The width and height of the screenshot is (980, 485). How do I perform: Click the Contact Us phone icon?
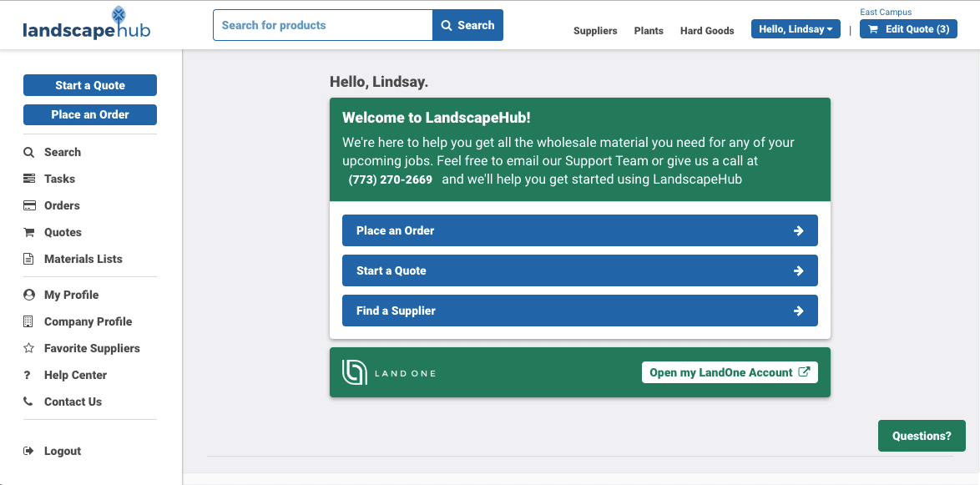[28, 402]
